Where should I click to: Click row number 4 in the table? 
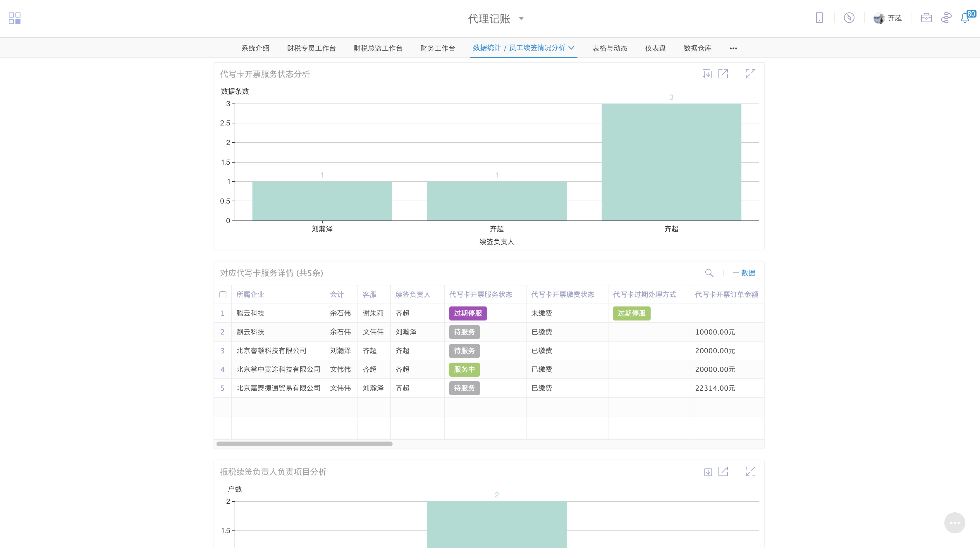(223, 369)
